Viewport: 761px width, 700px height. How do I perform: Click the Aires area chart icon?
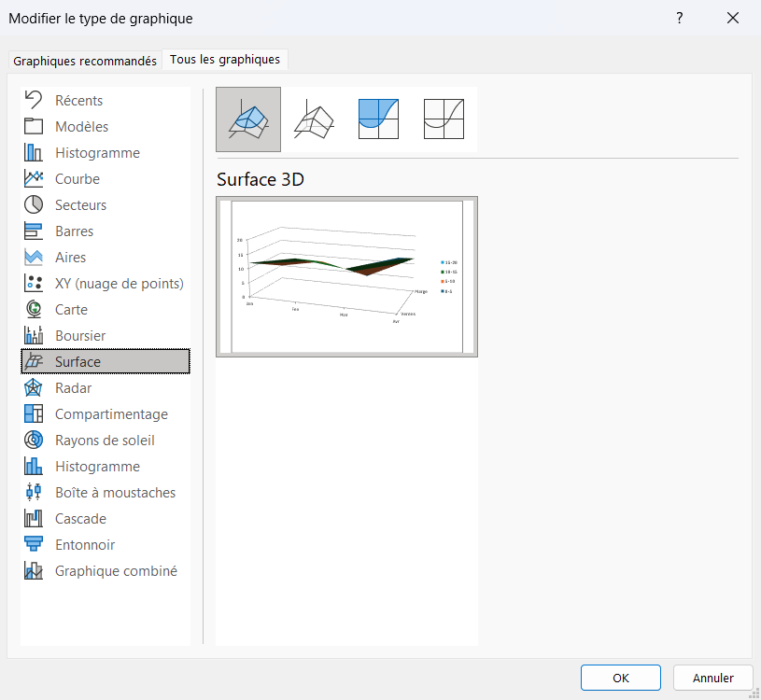(x=34, y=257)
